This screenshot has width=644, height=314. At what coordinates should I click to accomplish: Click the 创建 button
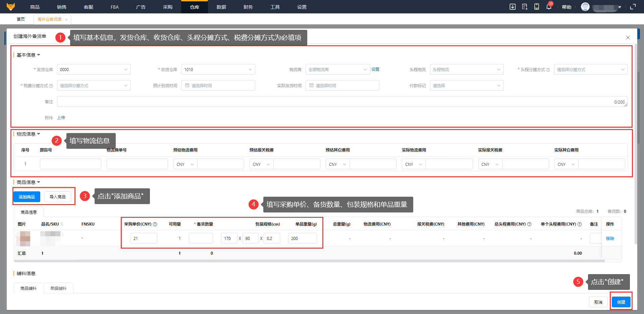pos(621,302)
